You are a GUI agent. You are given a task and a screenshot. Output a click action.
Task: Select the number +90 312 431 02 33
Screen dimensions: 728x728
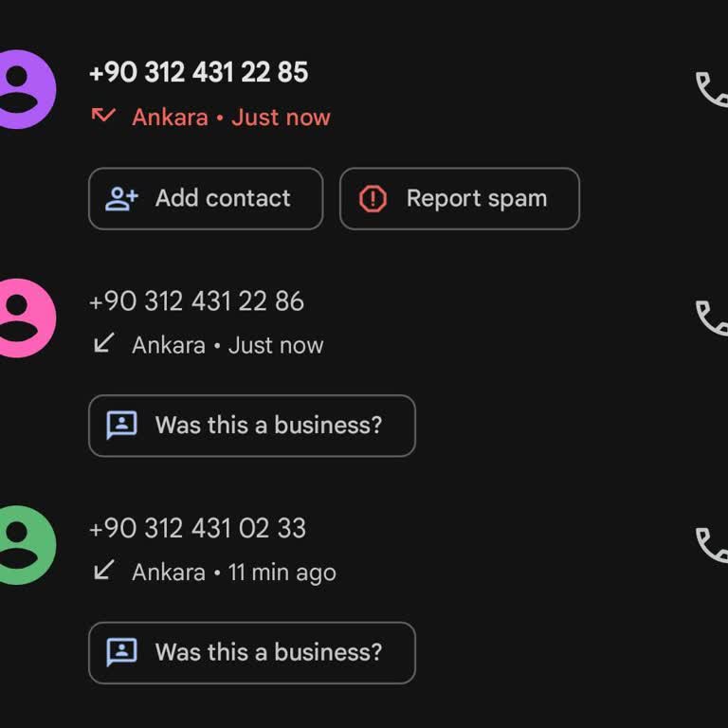coord(197,528)
